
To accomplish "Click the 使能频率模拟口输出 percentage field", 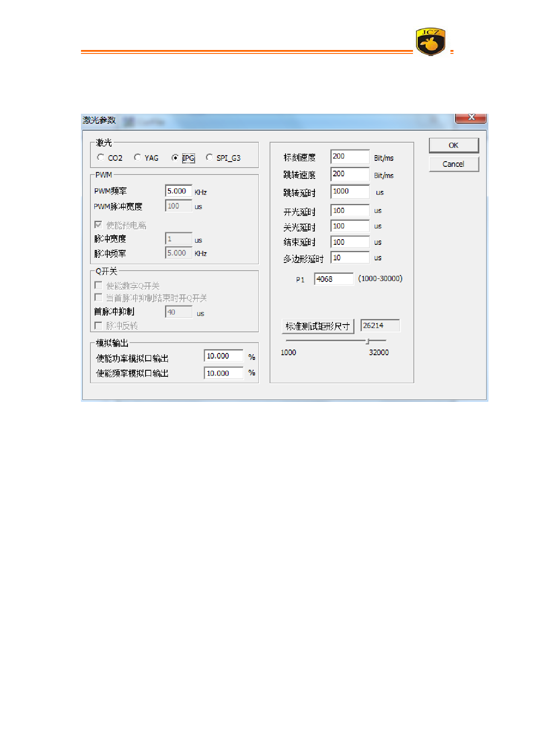I will [x=223, y=373].
